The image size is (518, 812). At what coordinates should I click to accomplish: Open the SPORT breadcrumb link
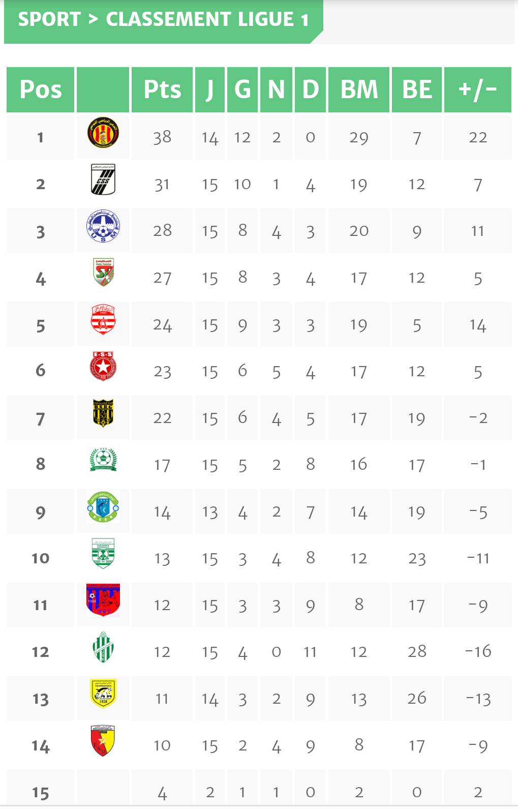(x=49, y=19)
